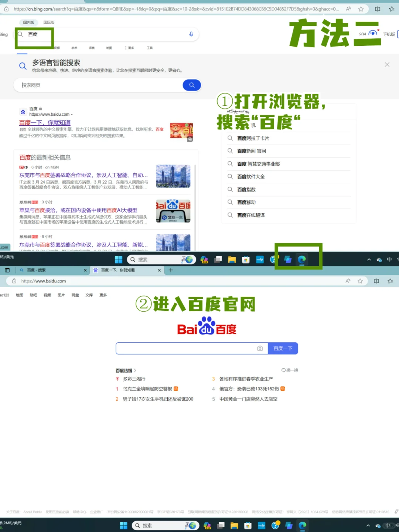
Task: Open the 更多 dropdown in Bing filter bar
Action: [130, 48]
